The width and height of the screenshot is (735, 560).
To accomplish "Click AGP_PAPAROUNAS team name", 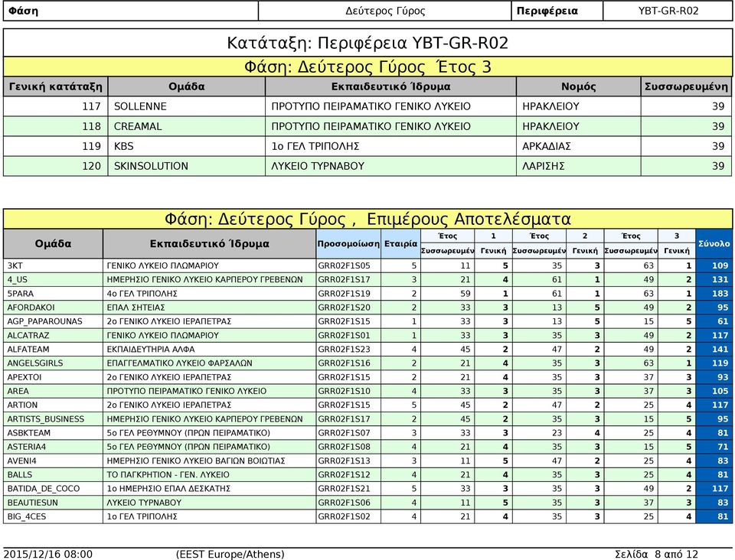I will (x=44, y=321).
